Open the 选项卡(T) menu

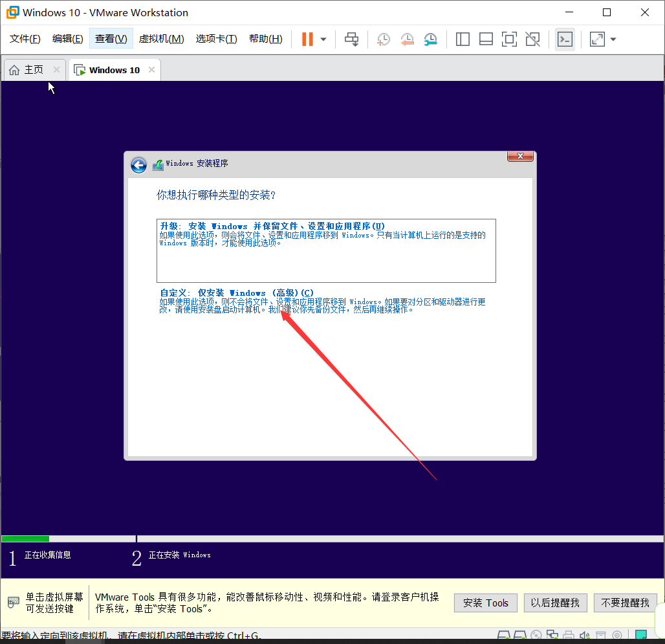pyautogui.click(x=216, y=39)
